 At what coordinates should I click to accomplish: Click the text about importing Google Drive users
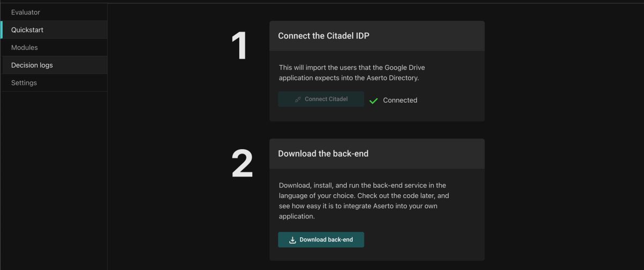352,72
